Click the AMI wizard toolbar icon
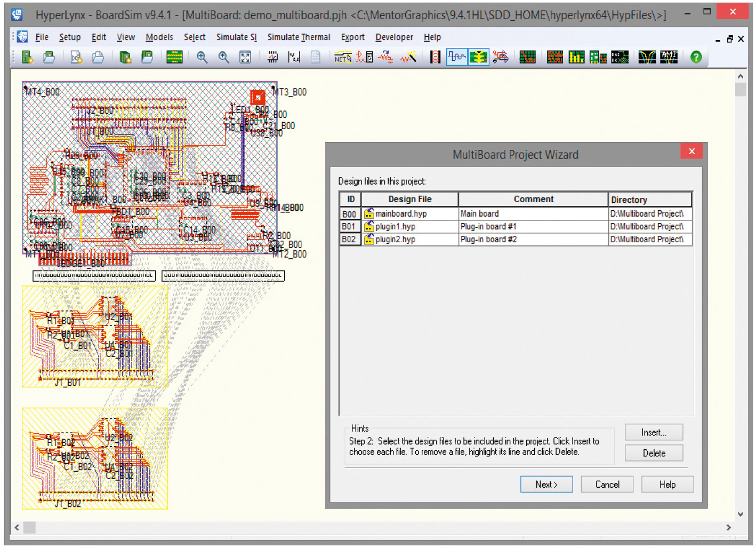 (x=669, y=57)
